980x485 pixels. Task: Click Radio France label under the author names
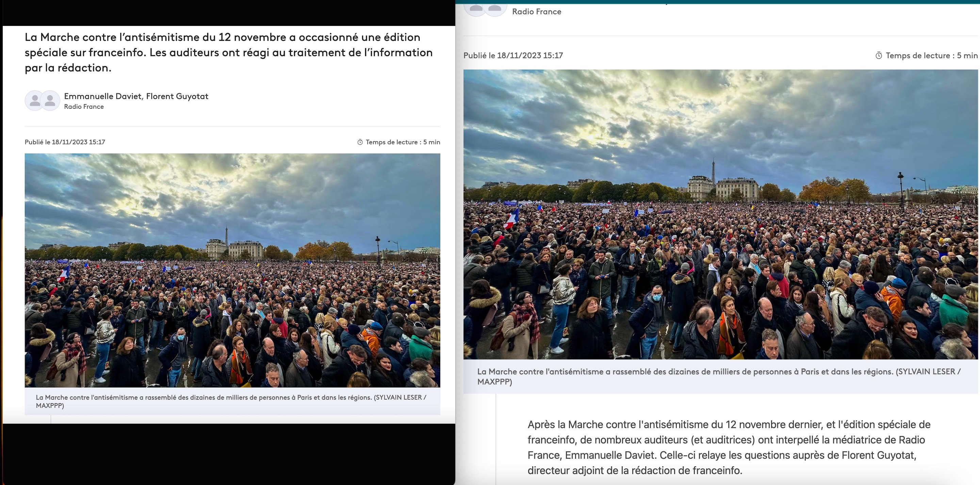pos(84,107)
